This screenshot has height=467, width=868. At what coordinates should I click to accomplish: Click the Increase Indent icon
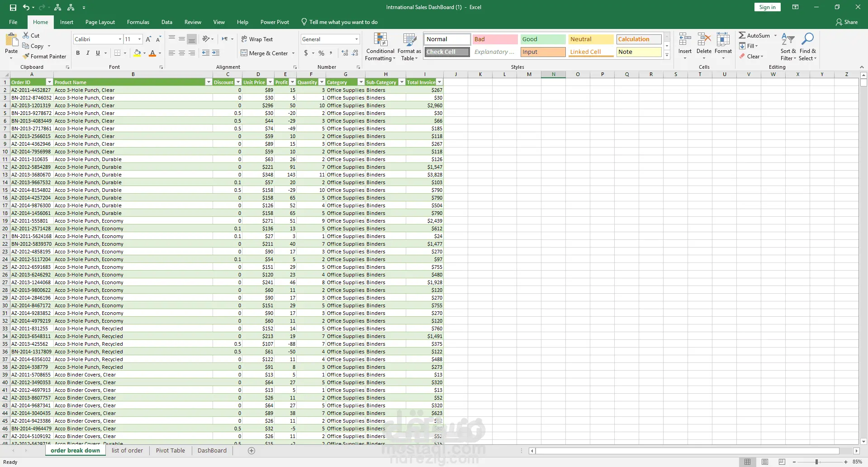point(216,53)
